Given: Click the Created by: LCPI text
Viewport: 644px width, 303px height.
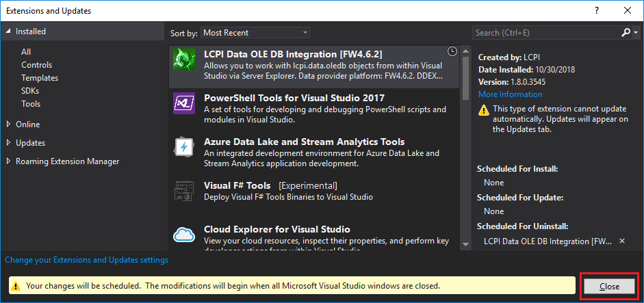Looking at the screenshot, I should (508, 57).
